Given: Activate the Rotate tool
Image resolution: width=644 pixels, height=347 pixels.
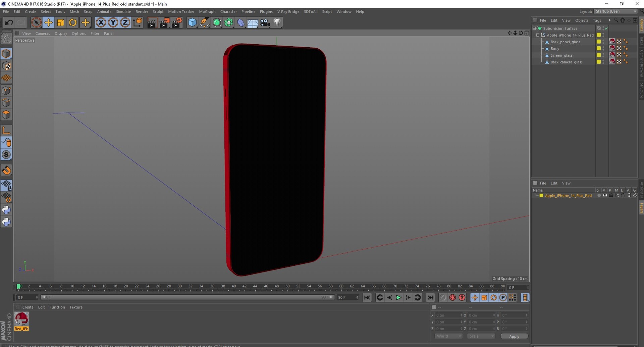Looking at the screenshot, I should point(72,22).
